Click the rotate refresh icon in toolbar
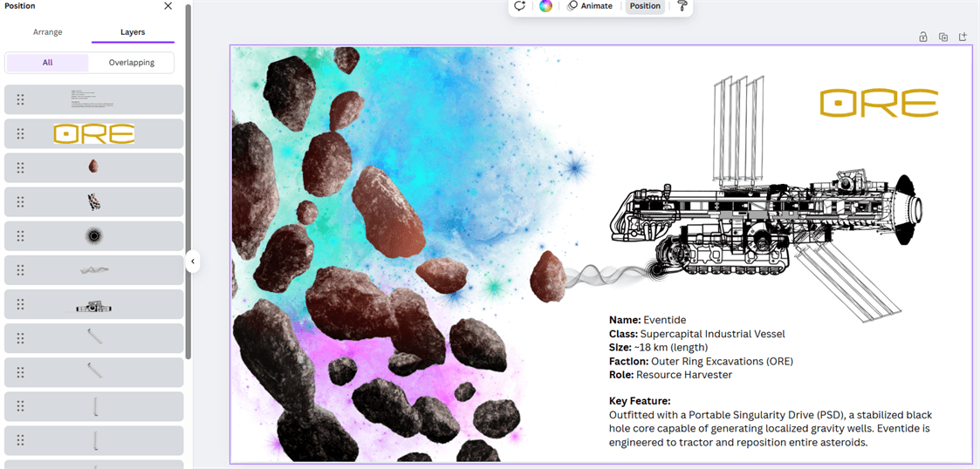980x469 pixels. click(x=519, y=6)
